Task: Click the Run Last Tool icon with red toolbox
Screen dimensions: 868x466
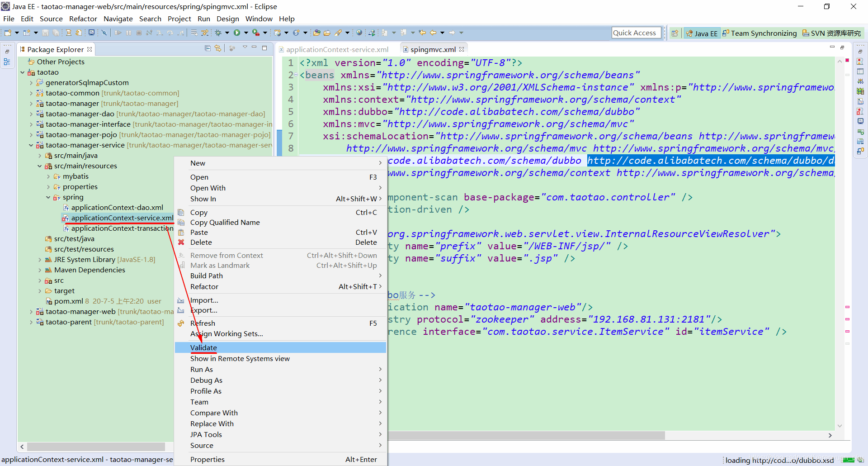Action: point(256,33)
